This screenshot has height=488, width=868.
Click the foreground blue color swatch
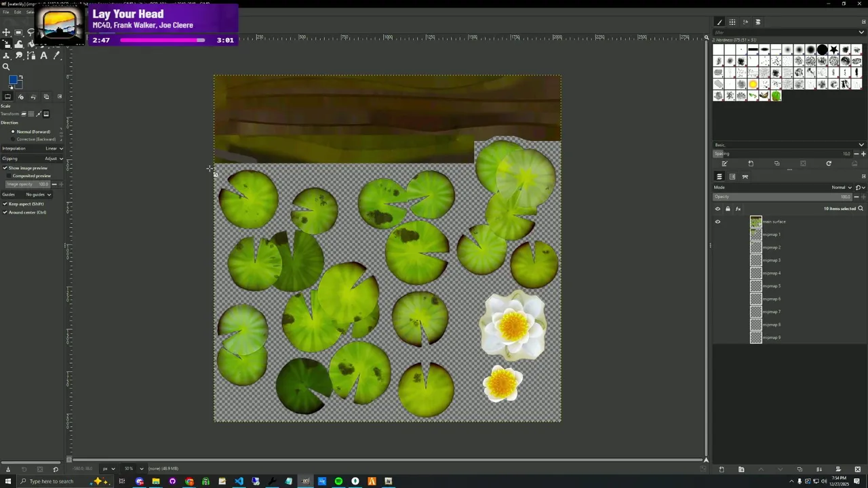(x=12, y=81)
